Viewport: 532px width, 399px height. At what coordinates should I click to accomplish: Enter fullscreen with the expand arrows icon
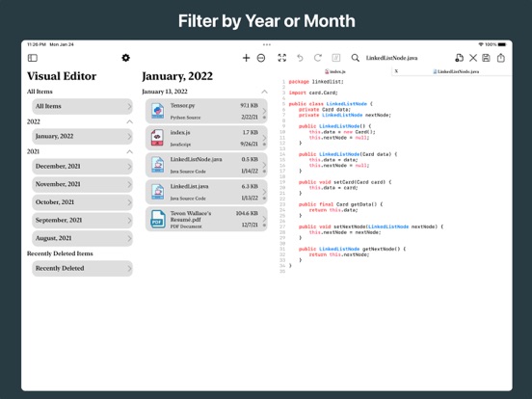[282, 58]
